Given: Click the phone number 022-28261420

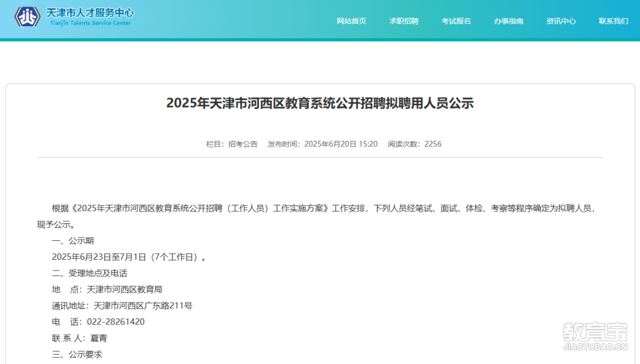Looking at the screenshot, I should point(116,322).
